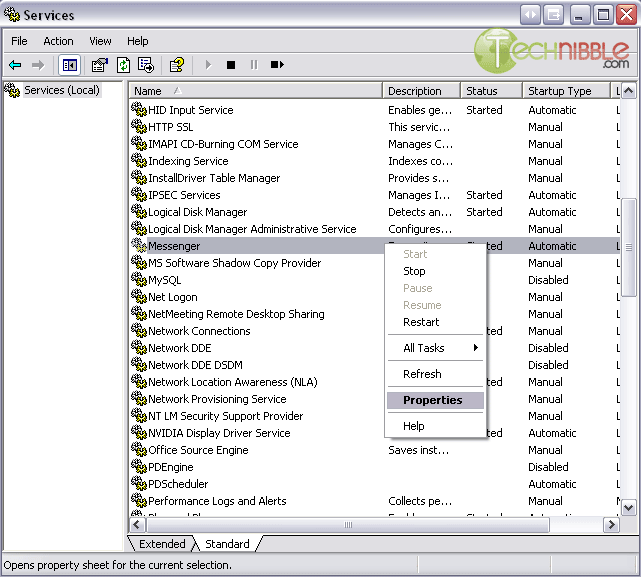Sort by the Startup Type column header

coord(566,91)
